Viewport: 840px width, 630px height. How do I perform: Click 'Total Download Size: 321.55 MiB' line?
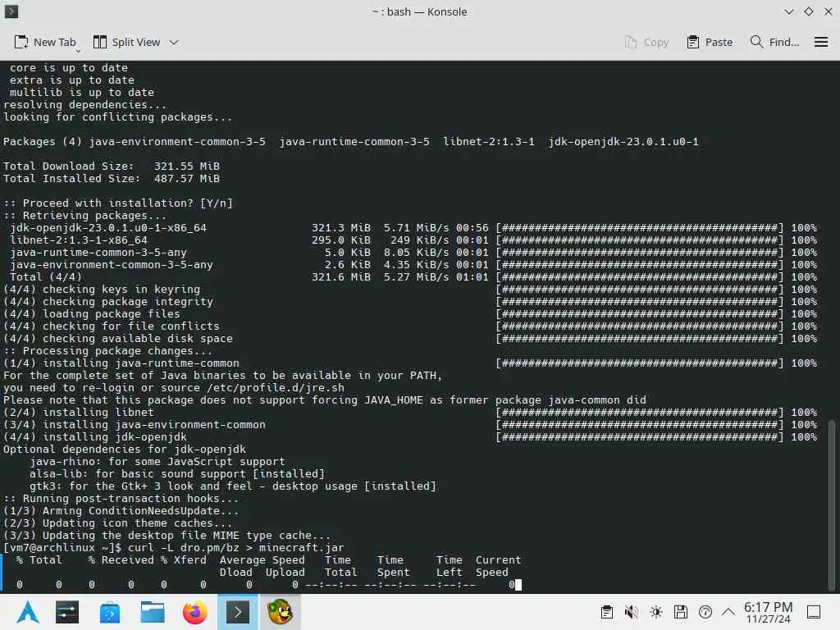coord(112,166)
